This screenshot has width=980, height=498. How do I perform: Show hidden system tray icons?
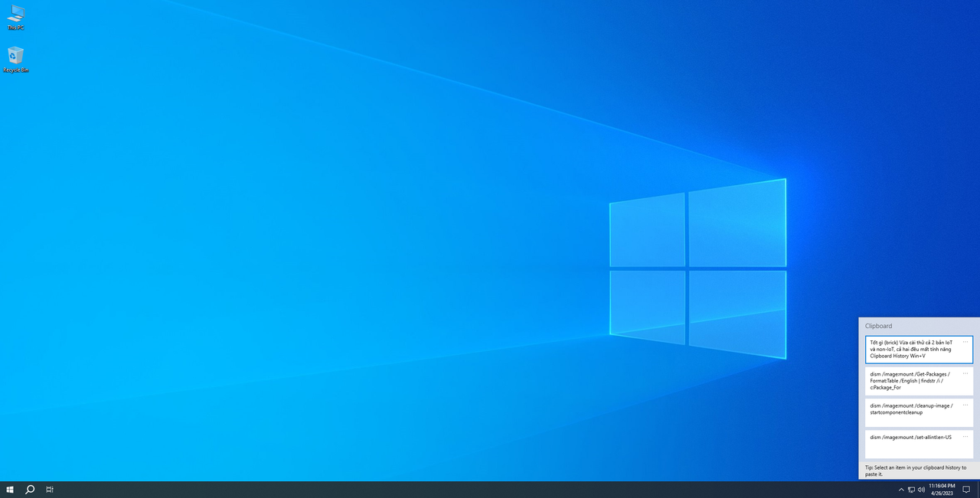coord(900,490)
